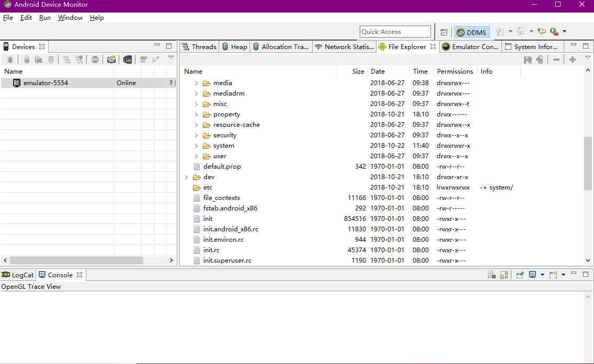Click the delete selection minus icon
This screenshot has height=364, width=594.
tap(556, 60)
